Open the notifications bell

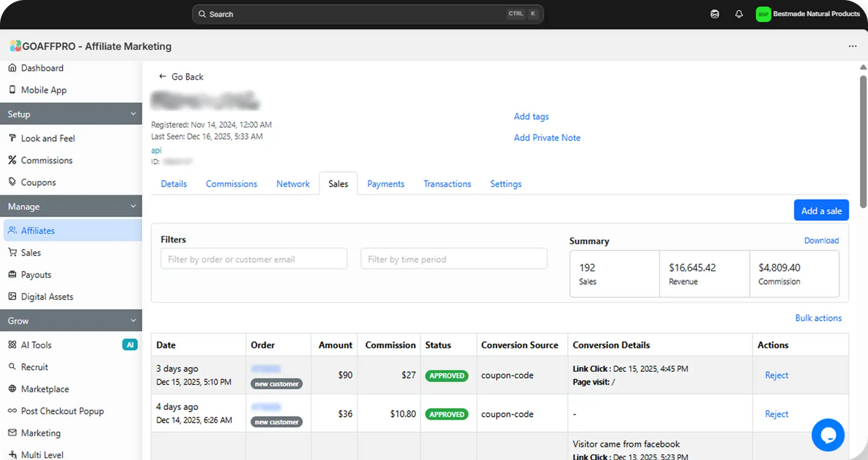coord(739,14)
